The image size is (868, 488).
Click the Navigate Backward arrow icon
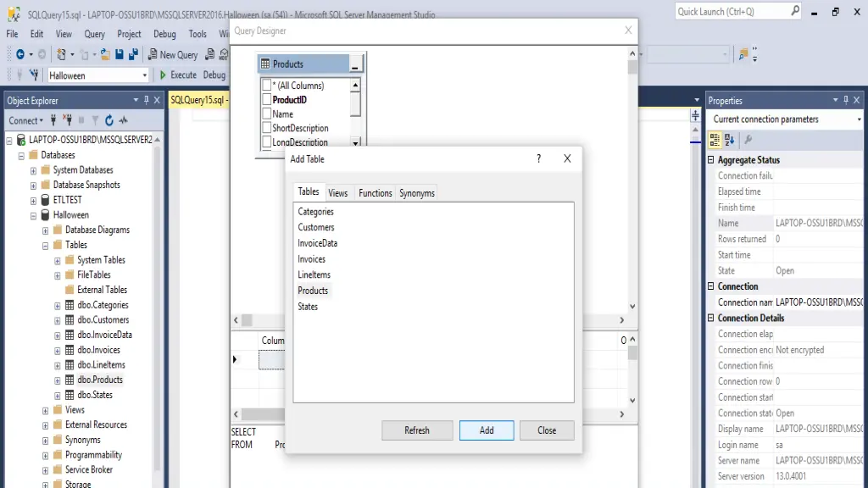20,54
